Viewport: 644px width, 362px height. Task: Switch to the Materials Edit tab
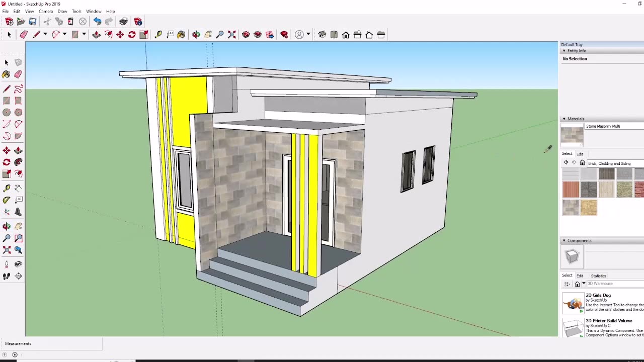580,154
